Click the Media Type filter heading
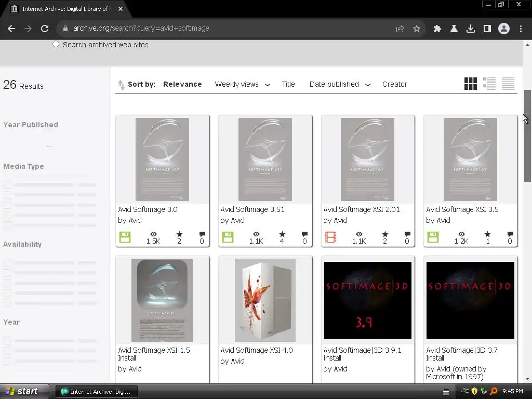 click(23, 166)
